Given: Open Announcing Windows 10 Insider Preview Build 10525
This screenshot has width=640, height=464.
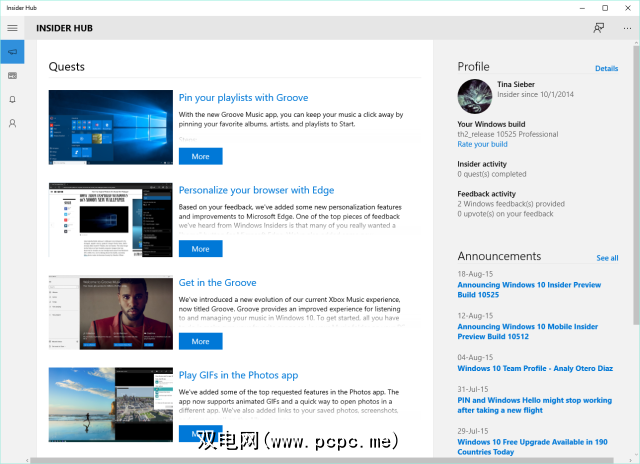Looking at the screenshot, I should [x=529, y=290].
